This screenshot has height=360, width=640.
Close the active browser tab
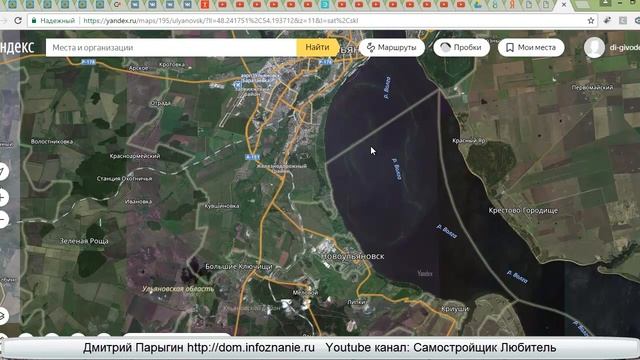click(x=564, y=4)
